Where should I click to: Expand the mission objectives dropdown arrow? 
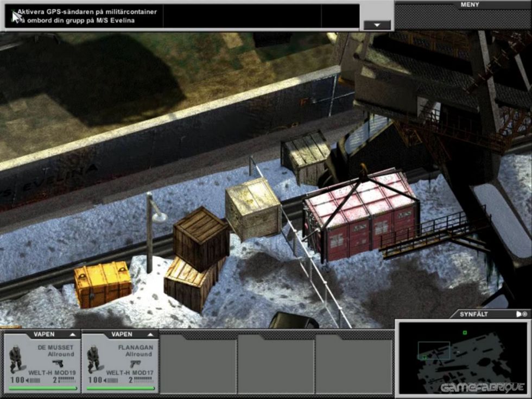point(377,25)
